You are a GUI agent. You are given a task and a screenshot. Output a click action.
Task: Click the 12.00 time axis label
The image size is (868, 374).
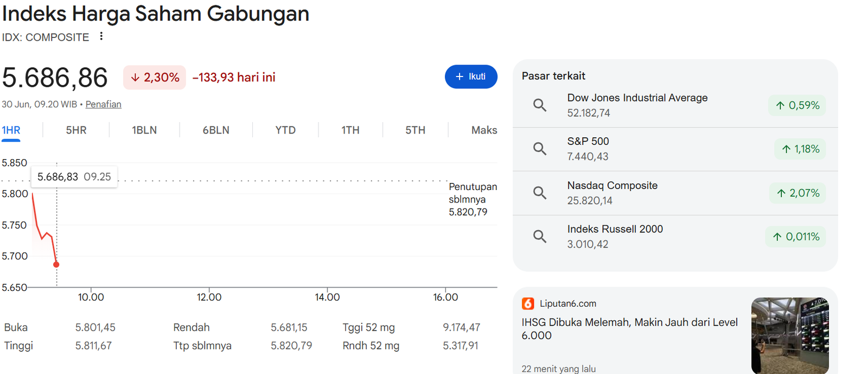pyautogui.click(x=209, y=297)
